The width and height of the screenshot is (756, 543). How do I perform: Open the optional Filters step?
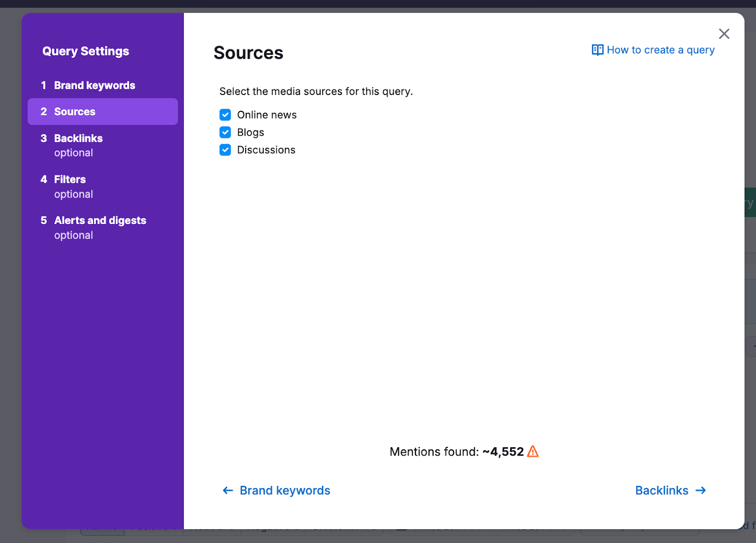tap(69, 179)
